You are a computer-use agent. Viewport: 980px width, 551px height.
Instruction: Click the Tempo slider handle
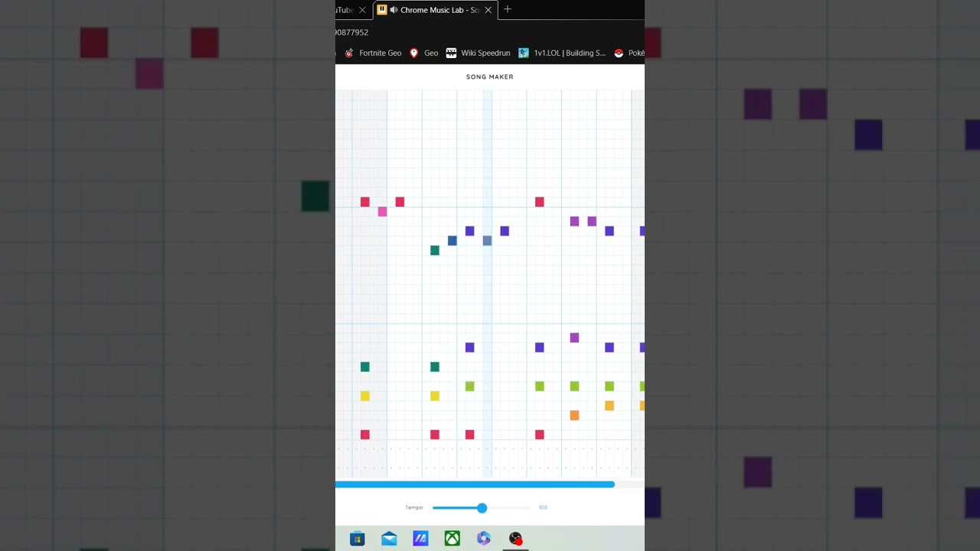tap(482, 508)
